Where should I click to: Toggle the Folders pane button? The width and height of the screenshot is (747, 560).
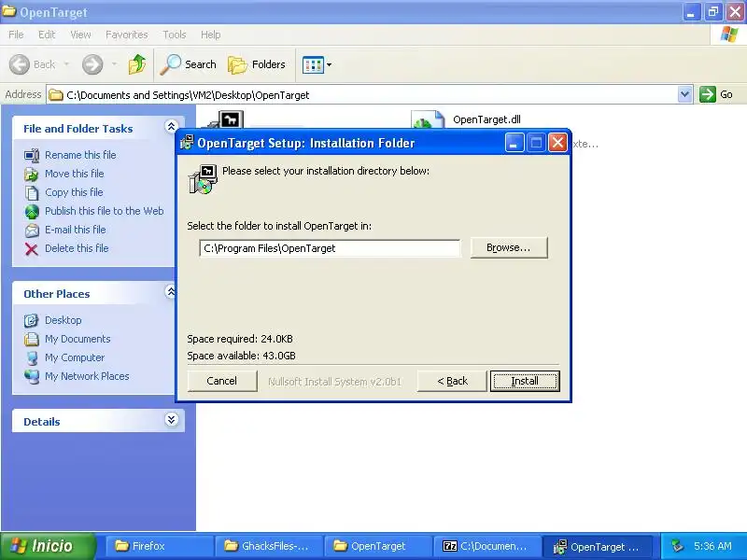[258, 64]
